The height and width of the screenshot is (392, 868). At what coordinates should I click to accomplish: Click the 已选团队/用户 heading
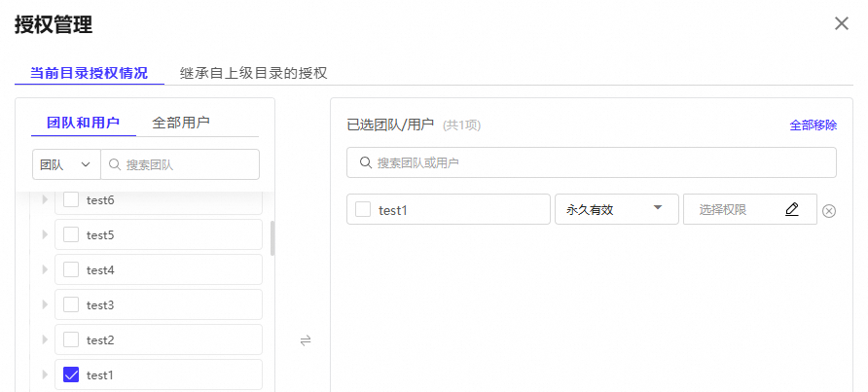click(x=390, y=125)
